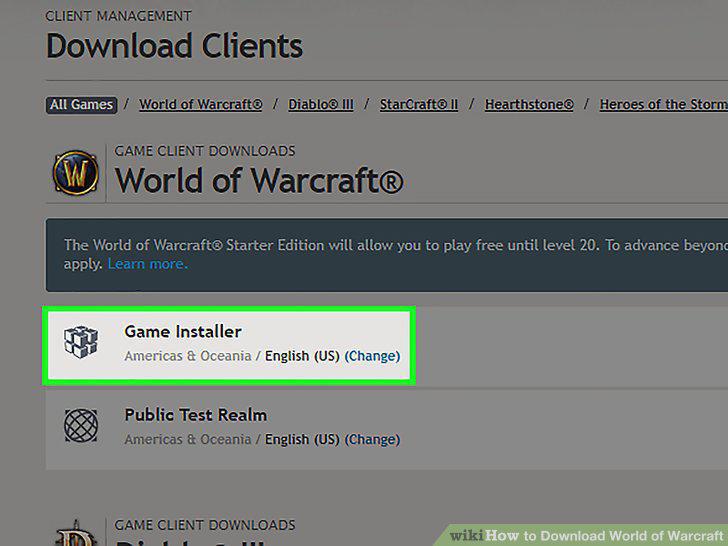The image size is (728, 546).
Task: Open the Hearthstone® filter link
Action: (x=529, y=105)
